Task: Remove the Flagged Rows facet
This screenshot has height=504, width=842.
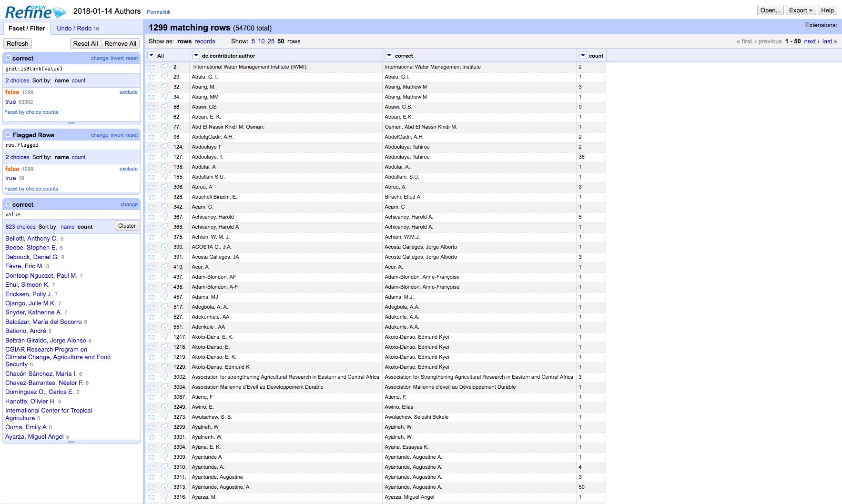Action: pos(8,135)
